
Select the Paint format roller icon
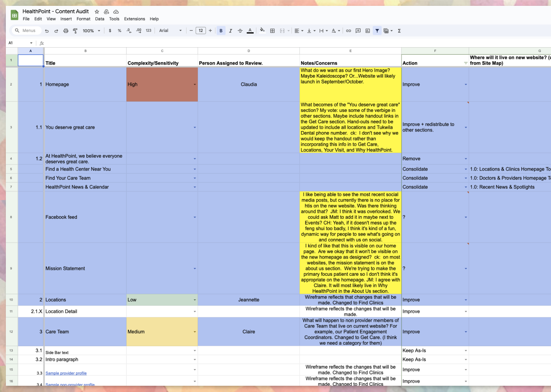75,31
